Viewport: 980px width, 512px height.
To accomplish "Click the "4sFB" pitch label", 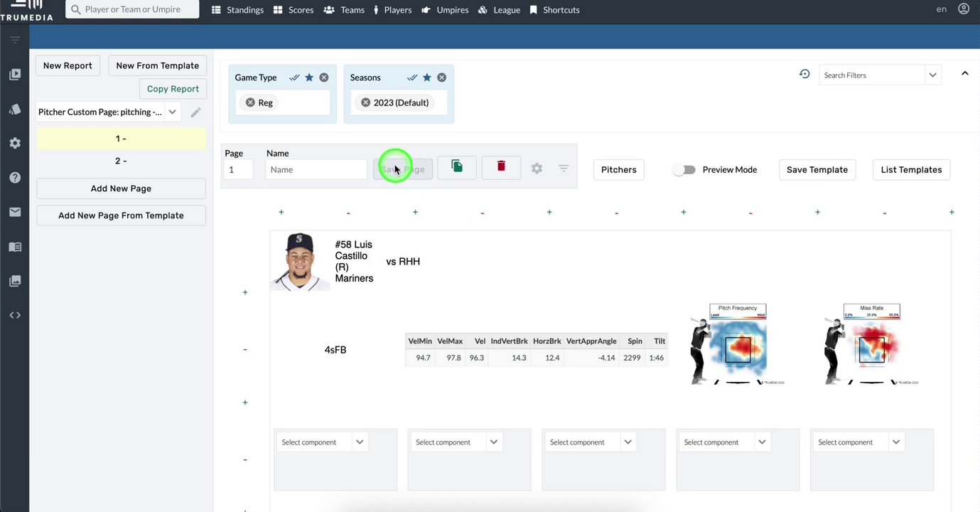I will click(335, 350).
